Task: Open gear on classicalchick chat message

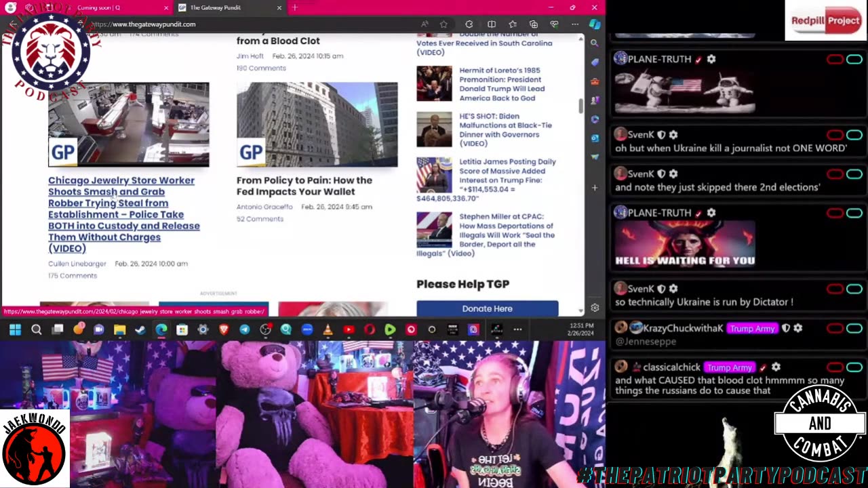Action: (776, 367)
